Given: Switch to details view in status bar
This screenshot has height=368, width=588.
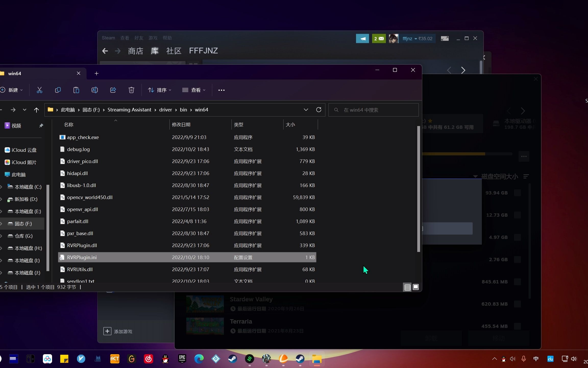Looking at the screenshot, I should click(x=408, y=287).
